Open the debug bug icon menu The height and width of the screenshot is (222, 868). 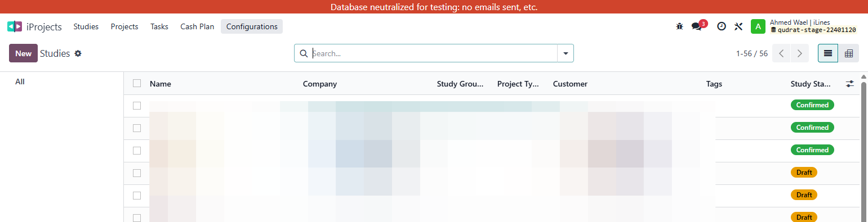click(680, 26)
